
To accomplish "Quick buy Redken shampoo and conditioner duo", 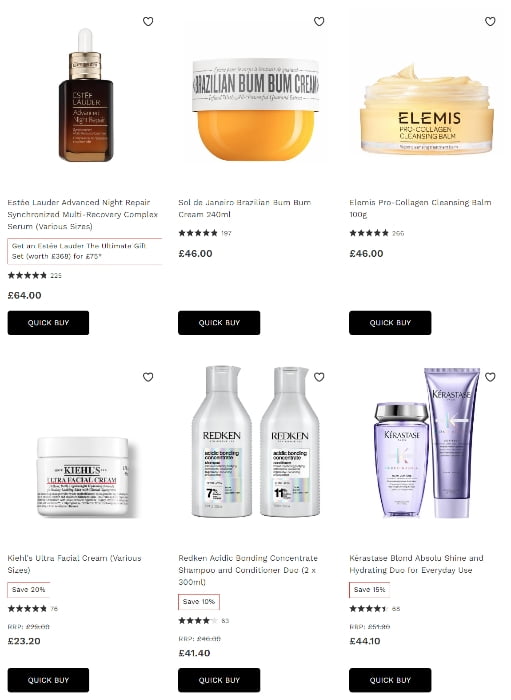I will (219, 680).
